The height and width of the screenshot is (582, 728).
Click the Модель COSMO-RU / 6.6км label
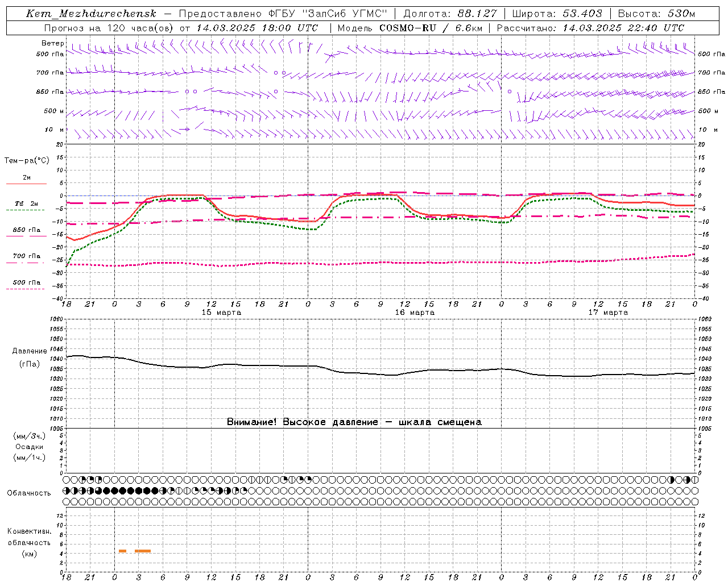[409, 28]
